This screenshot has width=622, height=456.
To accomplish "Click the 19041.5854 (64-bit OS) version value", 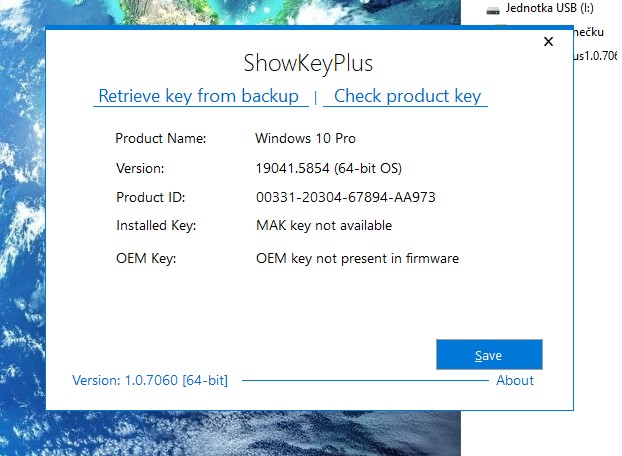I will pos(328,168).
